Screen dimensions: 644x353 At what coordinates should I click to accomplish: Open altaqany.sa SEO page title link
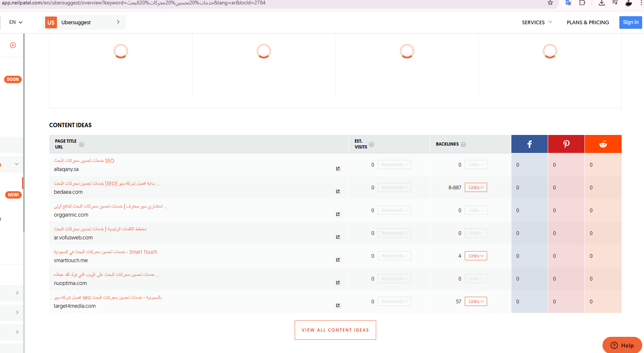[84, 161]
